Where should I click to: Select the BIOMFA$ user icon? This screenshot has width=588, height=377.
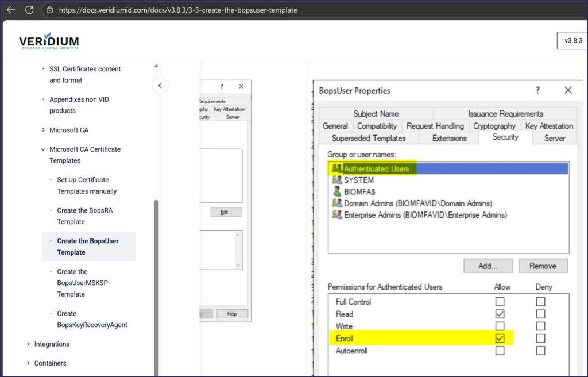336,191
